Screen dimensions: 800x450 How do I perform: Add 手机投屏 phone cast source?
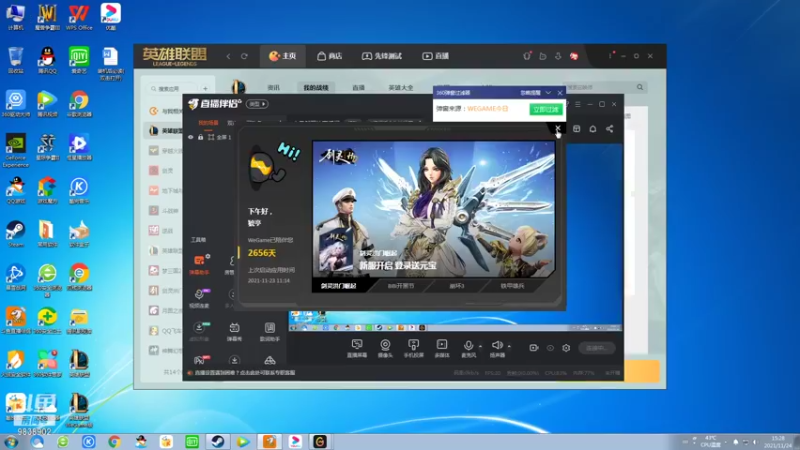pos(414,348)
